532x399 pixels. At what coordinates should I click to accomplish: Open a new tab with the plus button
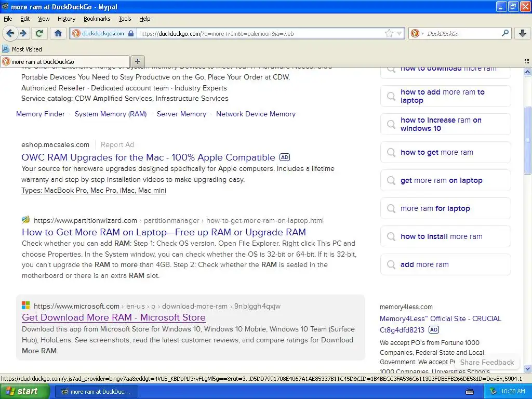point(137,61)
